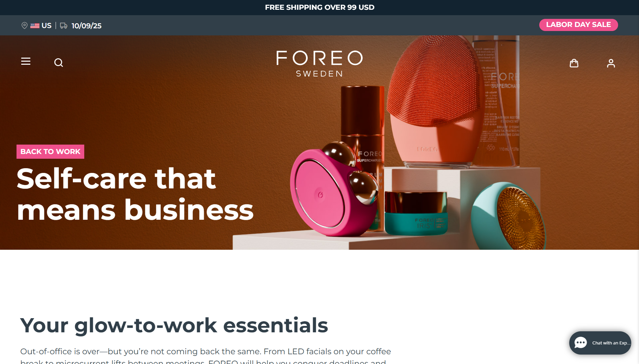Click the US flag icon
The width and height of the screenshot is (639, 364).
(35, 26)
